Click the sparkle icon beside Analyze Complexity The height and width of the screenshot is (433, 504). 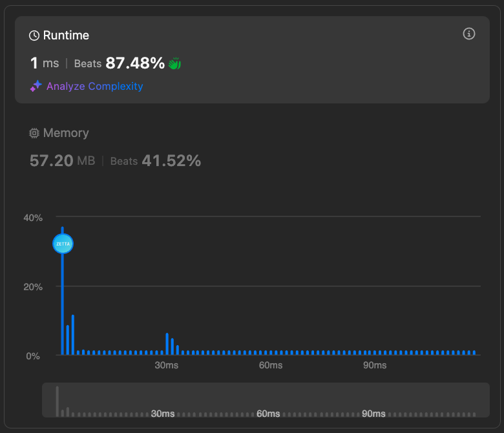click(x=36, y=86)
